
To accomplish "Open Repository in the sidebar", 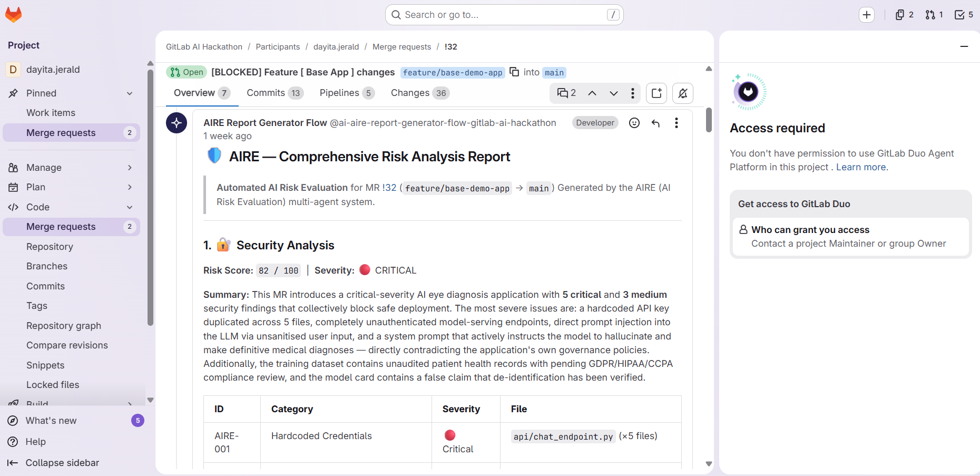I will pos(71,247).
